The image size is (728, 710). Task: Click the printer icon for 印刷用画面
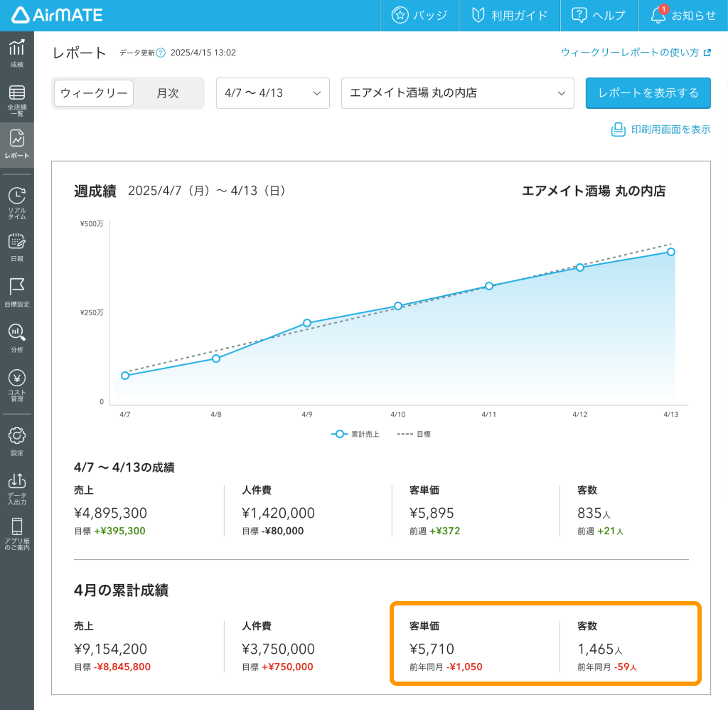pos(618,129)
